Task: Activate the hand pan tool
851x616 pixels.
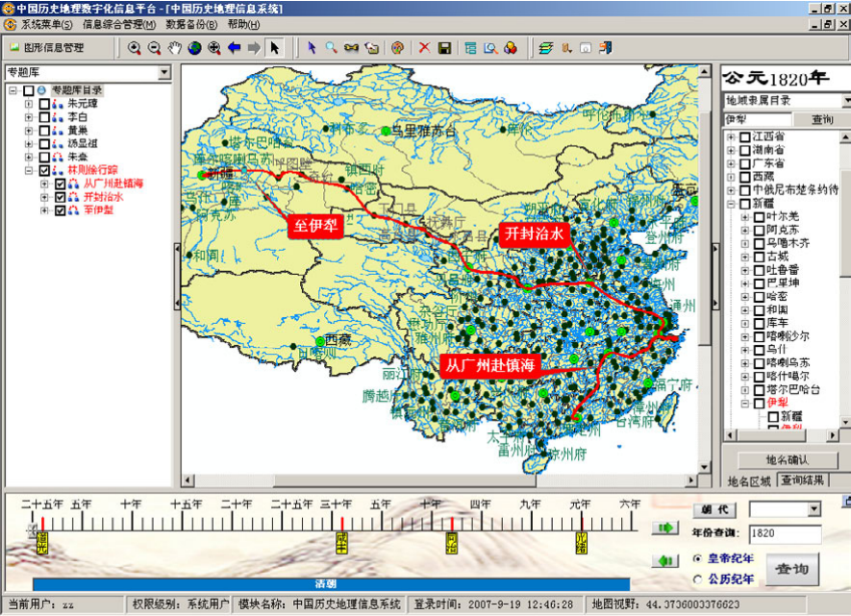Action: [x=174, y=48]
